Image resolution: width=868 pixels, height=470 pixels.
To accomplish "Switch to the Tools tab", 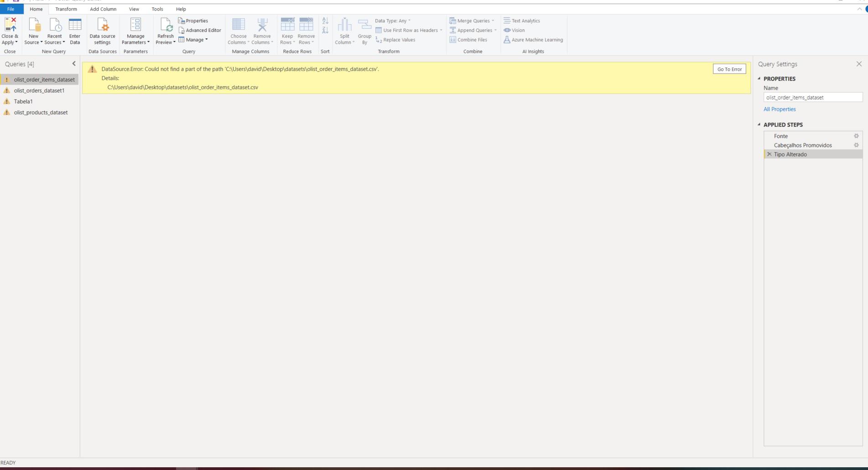I will coord(157,9).
